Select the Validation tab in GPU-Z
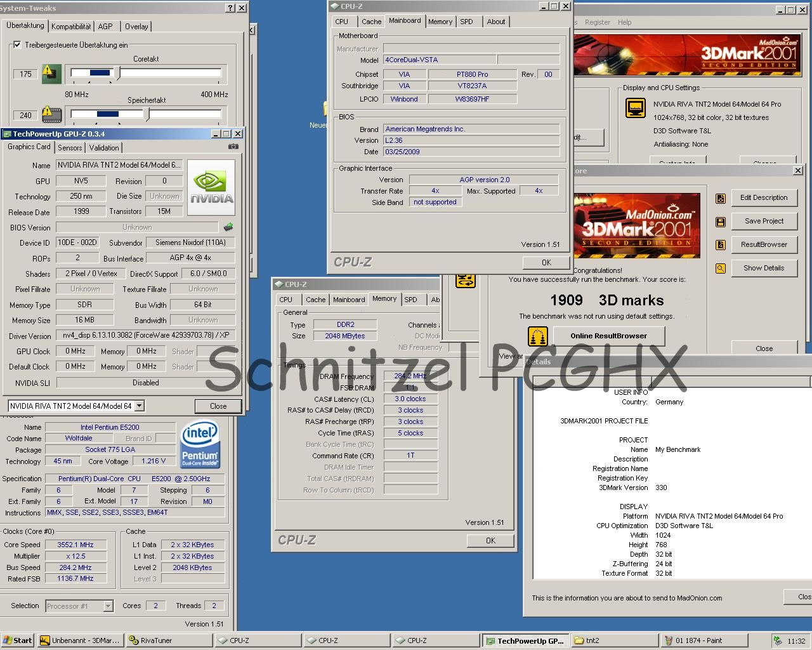This screenshot has height=650, width=812. (x=104, y=148)
